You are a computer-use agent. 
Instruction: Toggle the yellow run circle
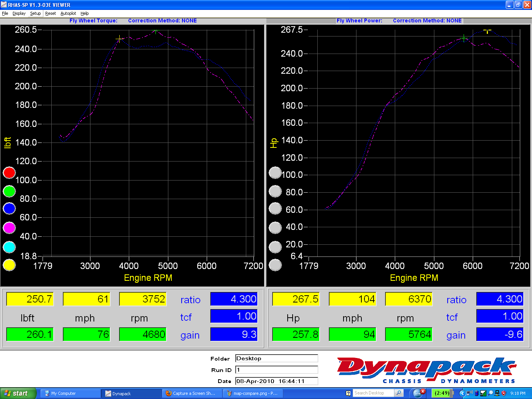point(9,265)
